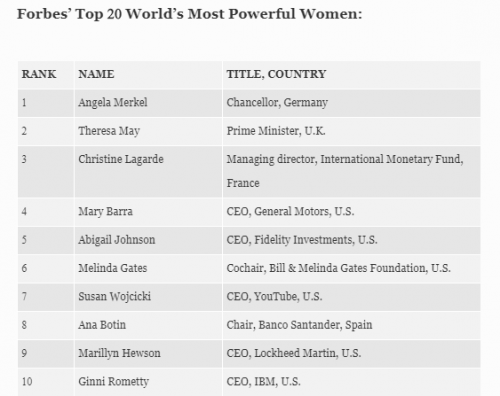Click the name Abigail Johnson
This screenshot has height=396, width=500.
point(117,240)
